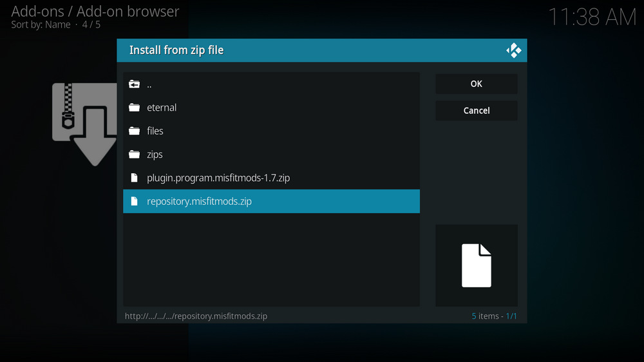The image size is (644, 362).
Task: Open the files folder entry
Action: tap(155, 131)
